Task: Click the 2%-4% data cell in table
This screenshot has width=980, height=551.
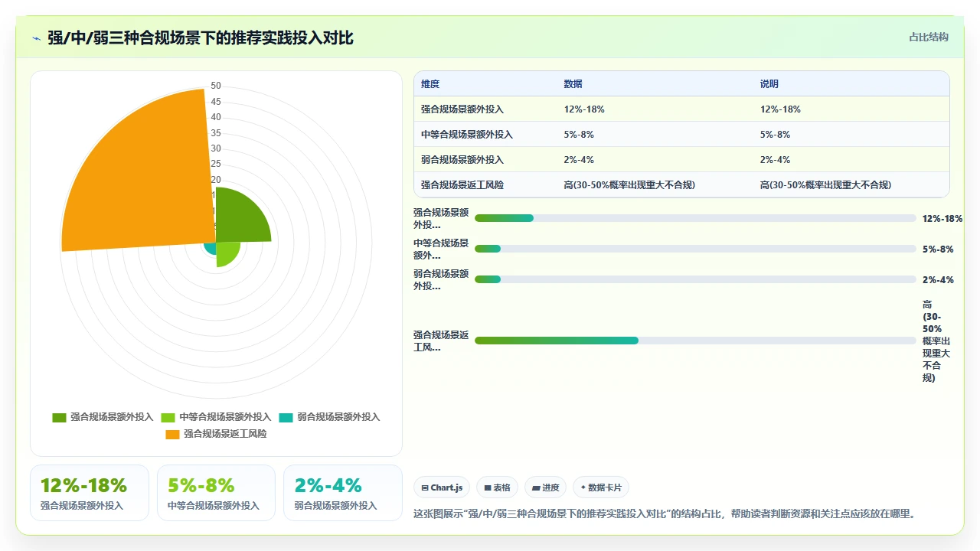Action: 579,160
